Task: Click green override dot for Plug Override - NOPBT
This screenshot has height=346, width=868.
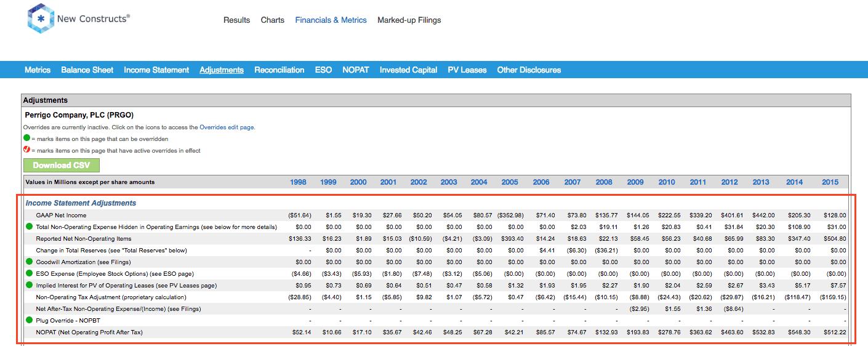Action: point(29,320)
